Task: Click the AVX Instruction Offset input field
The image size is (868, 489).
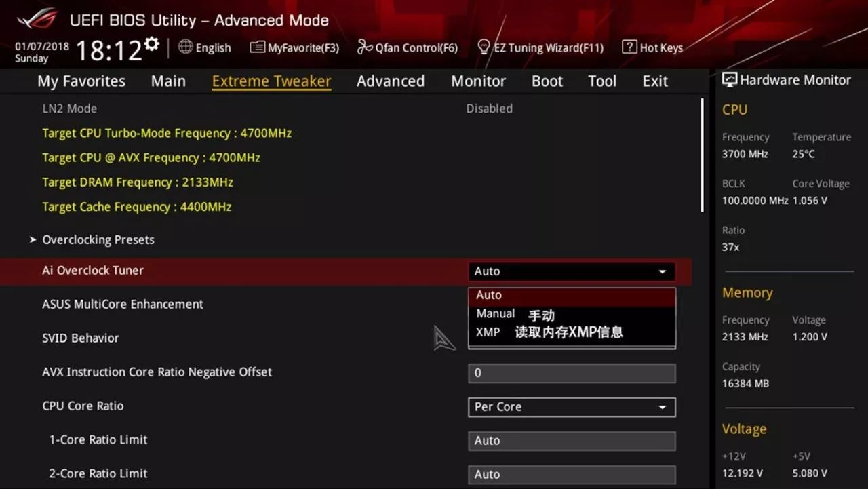Action: click(572, 373)
